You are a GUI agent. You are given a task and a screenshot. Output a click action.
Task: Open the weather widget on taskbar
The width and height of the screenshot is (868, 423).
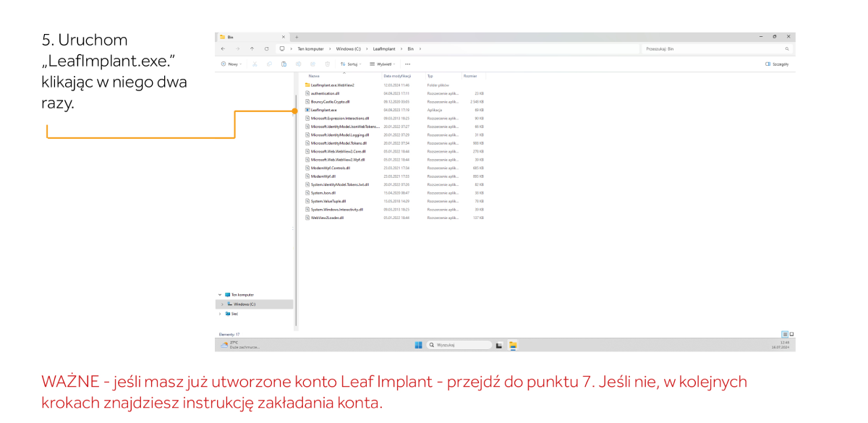pyautogui.click(x=239, y=345)
